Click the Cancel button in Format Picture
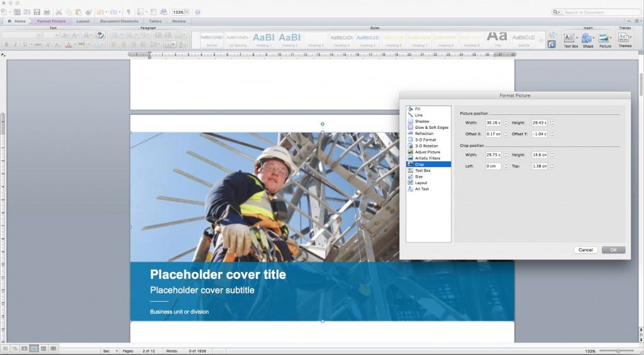This screenshot has width=644, height=355. pyautogui.click(x=586, y=250)
